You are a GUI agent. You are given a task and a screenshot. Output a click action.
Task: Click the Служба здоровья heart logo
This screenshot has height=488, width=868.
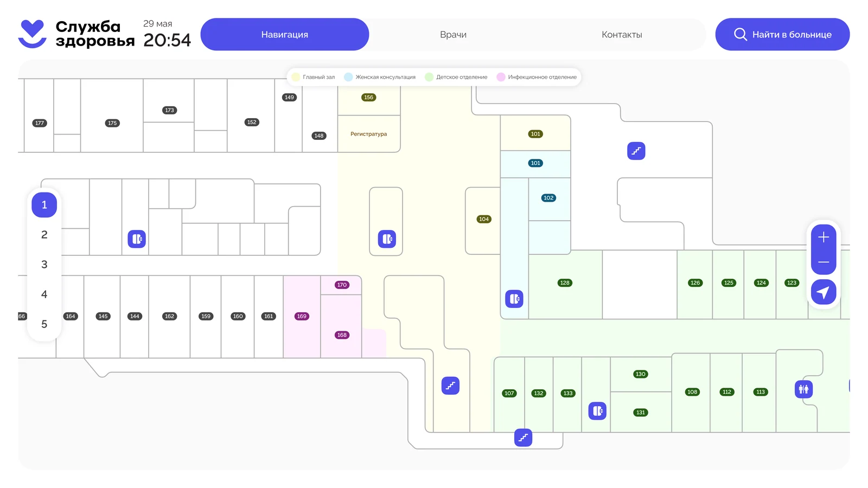[32, 34]
